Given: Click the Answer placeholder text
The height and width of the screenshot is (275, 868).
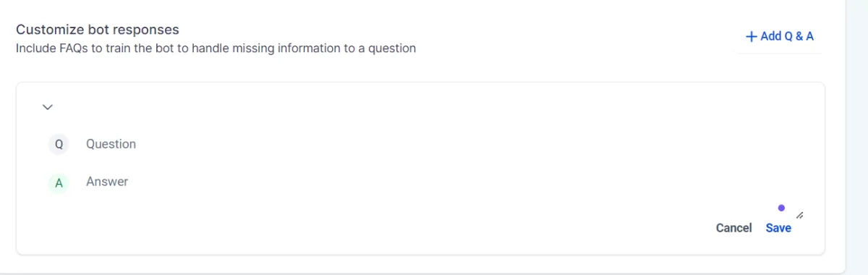Looking at the screenshot, I should pos(107,182).
